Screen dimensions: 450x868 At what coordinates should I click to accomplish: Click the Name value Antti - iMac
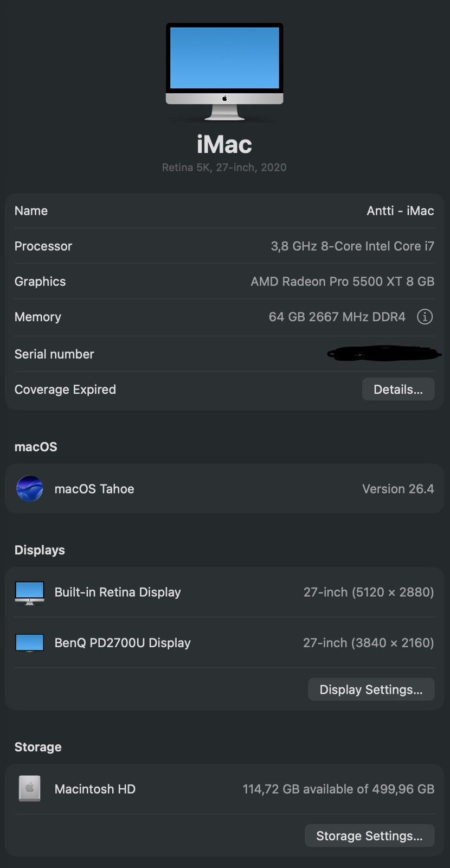[400, 211]
